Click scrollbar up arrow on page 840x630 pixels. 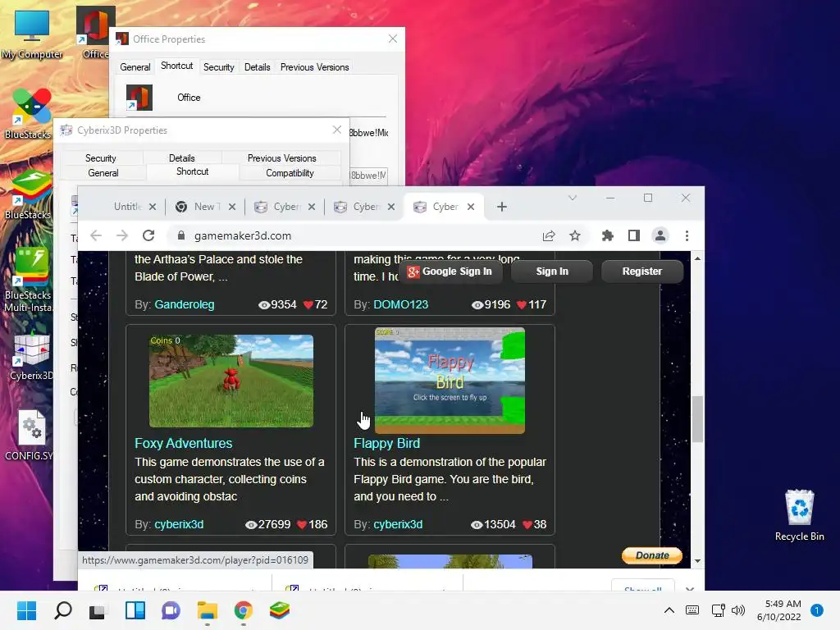click(697, 258)
